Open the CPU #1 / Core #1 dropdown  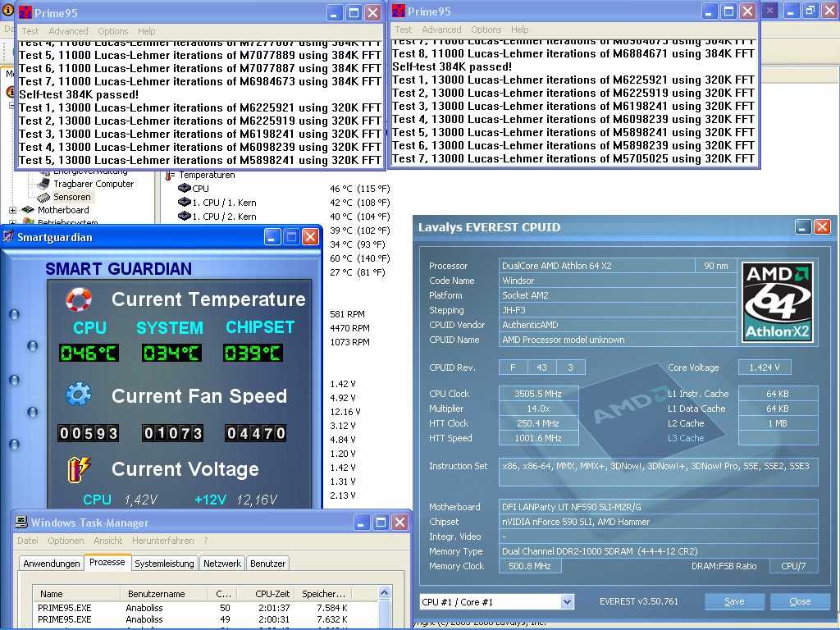click(568, 602)
